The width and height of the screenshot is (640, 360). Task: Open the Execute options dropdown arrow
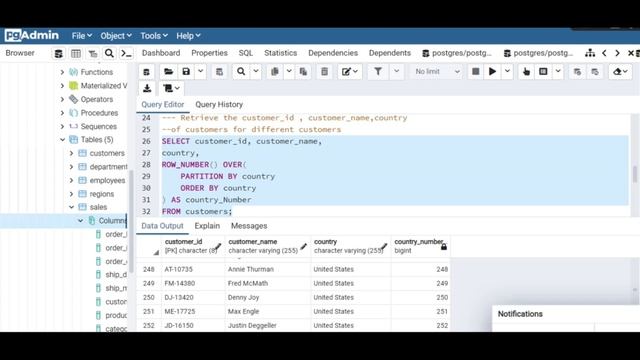pos(507,72)
